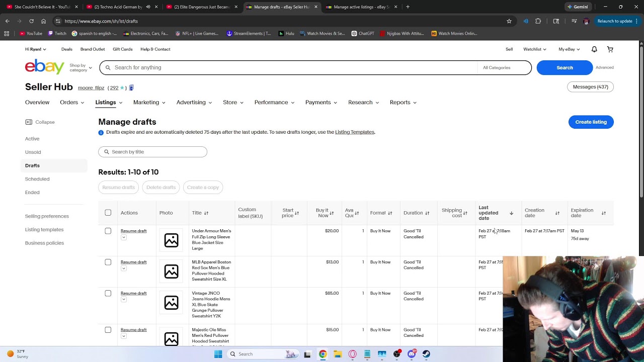The height and width of the screenshot is (362, 644).
Task: Open Scheduled listings in sidebar
Action: point(37,179)
